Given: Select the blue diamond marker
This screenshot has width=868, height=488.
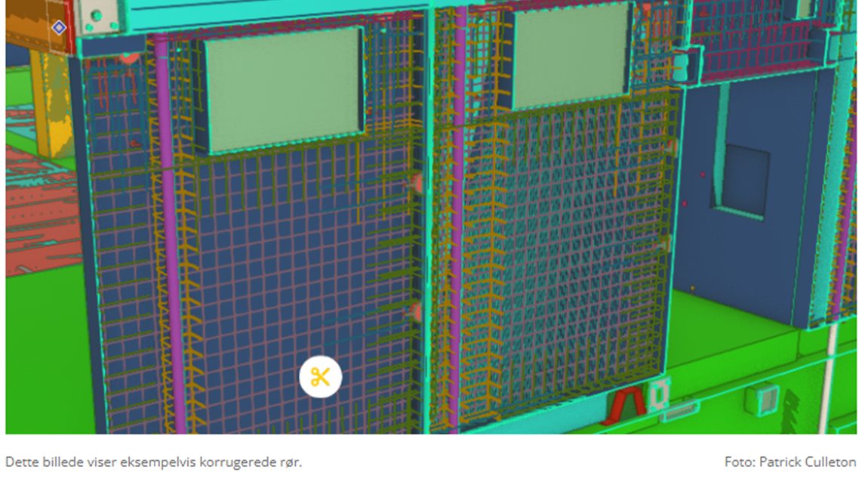Looking at the screenshot, I should [x=59, y=28].
